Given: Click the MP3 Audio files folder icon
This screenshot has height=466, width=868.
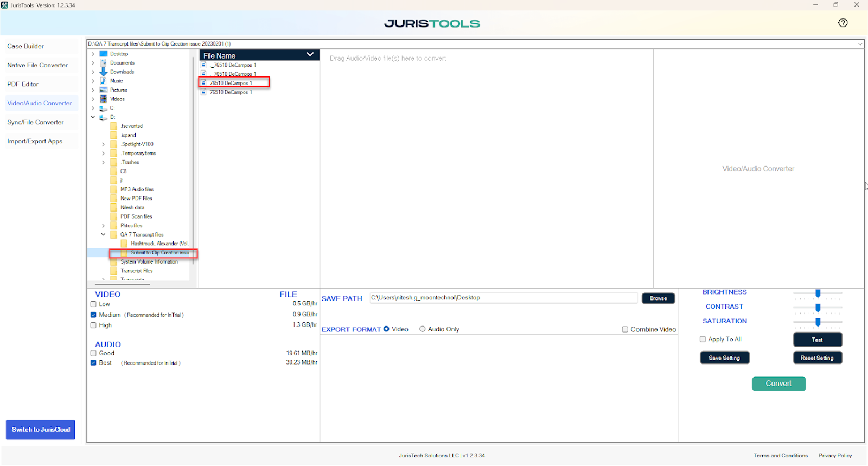Looking at the screenshot, I should pyautogui.click(x=114, y=189).
